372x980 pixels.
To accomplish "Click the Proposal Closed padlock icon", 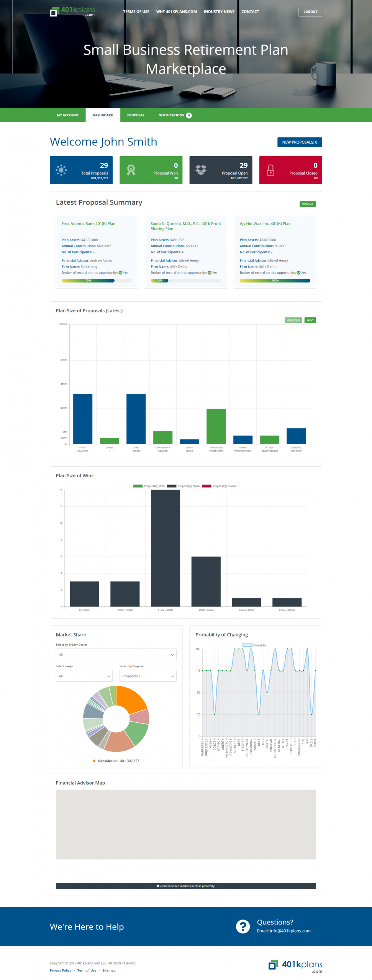I will point(270,170).
